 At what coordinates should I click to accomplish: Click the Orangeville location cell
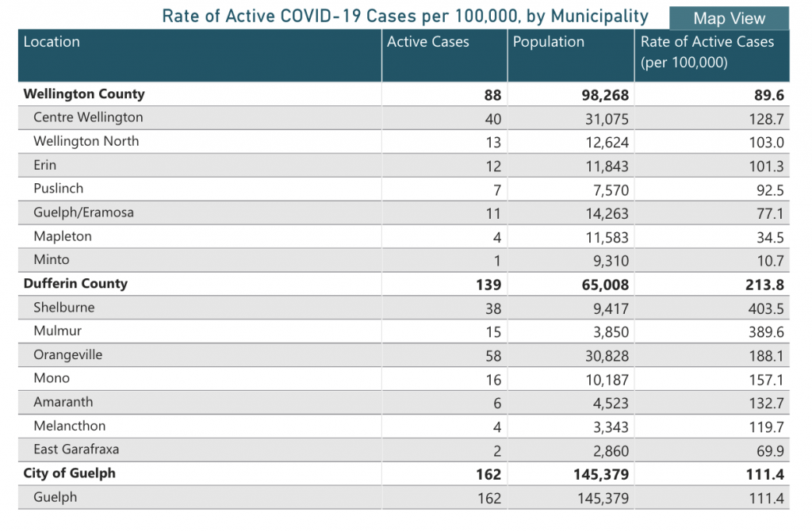(67, 355)
